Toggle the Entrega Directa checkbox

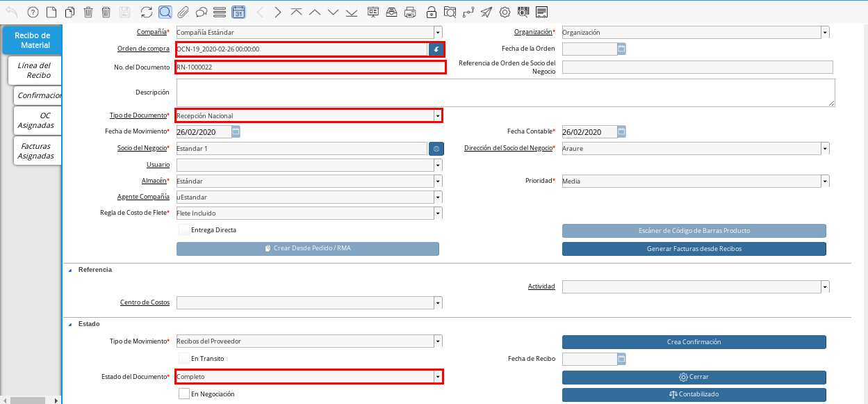(183, 229)
